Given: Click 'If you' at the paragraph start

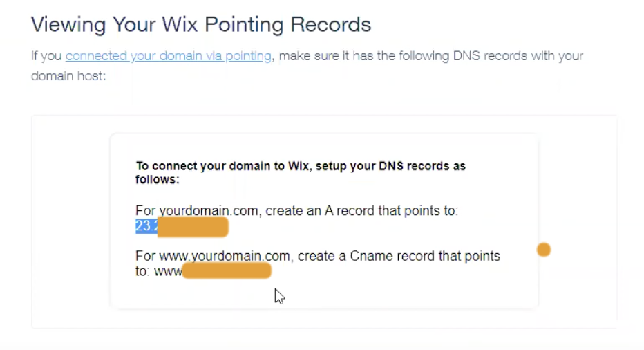Looking at the screenshot, I should [46, 56].
